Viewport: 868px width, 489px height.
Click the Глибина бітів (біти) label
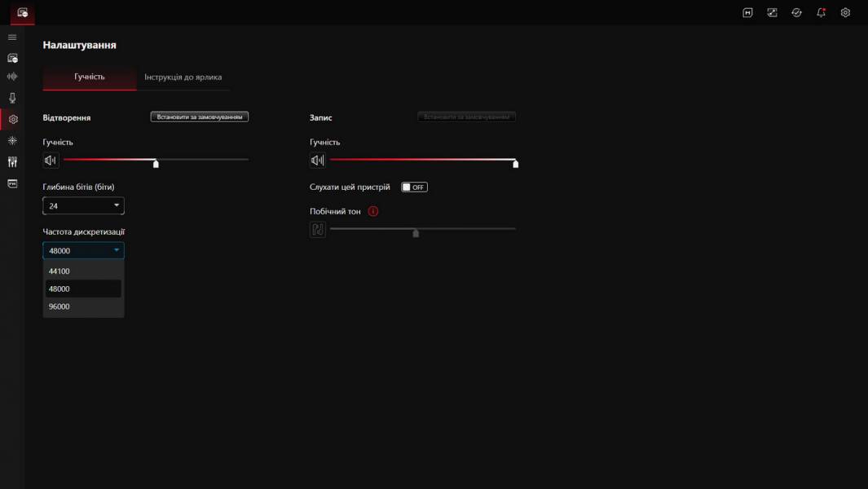click(78, 187)
